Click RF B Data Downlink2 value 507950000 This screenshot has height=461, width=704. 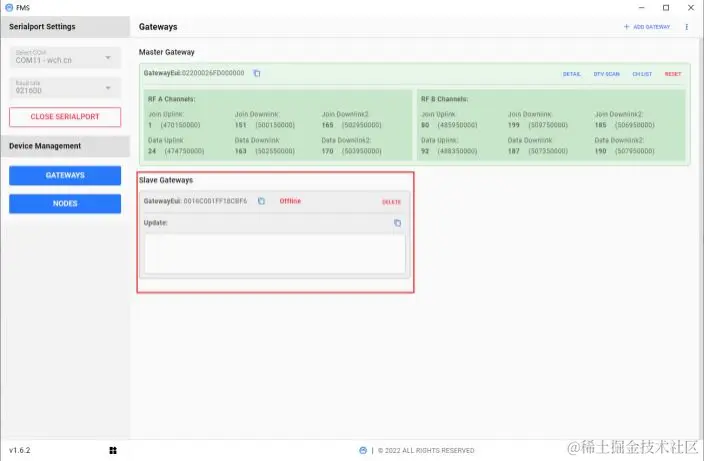(x=634, y=151)
